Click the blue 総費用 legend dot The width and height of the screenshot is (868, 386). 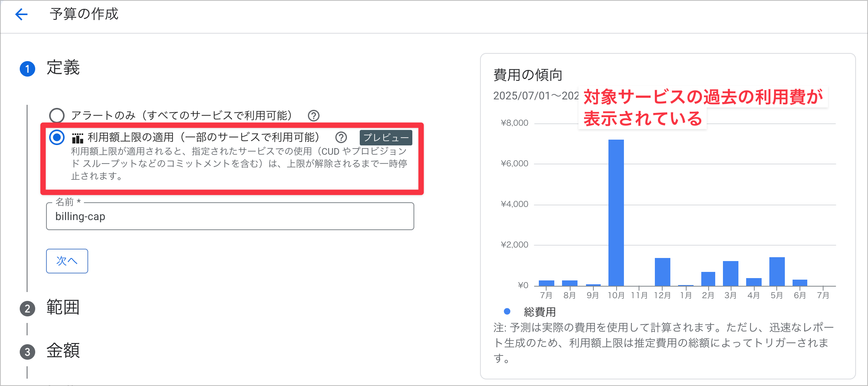507,311
